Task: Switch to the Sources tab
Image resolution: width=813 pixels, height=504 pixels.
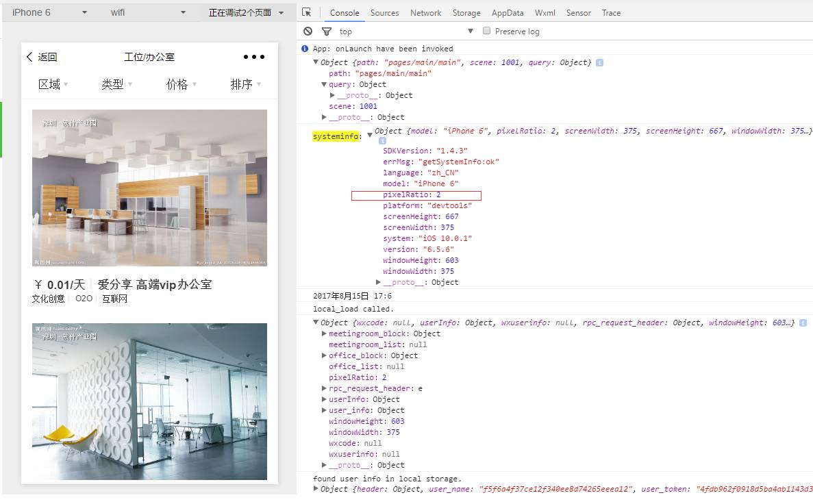Action: click(x=384, y=13)
